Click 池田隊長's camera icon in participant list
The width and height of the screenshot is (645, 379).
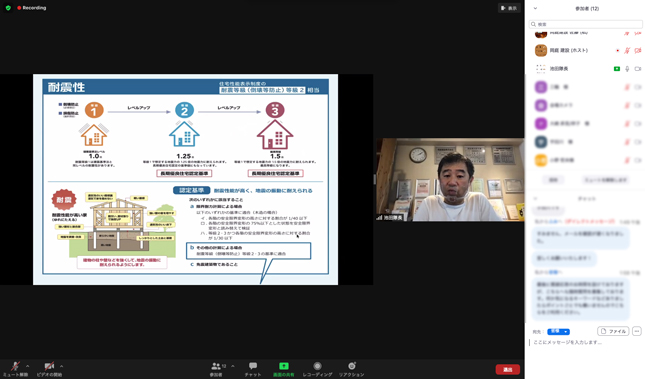tap(638, 69)
